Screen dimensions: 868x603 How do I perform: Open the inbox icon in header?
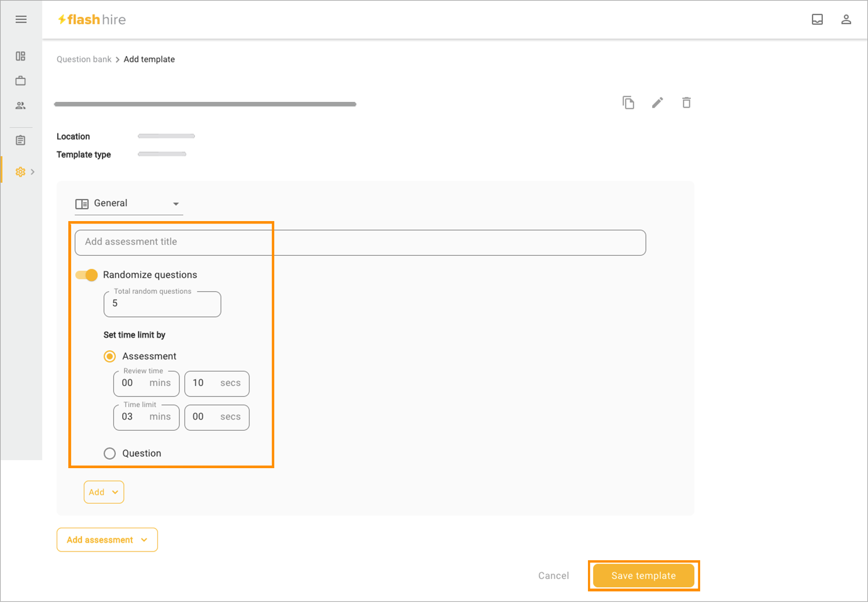817,20
